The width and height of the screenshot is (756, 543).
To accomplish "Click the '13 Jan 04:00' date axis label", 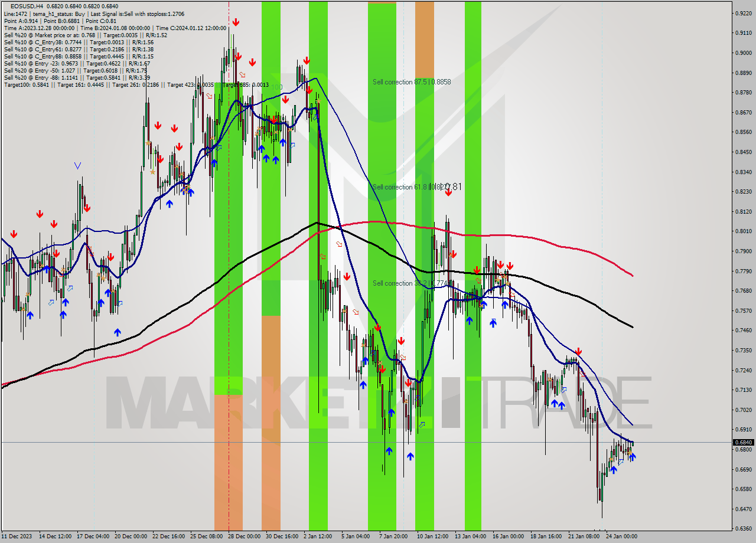I will [x=470, y=537].
